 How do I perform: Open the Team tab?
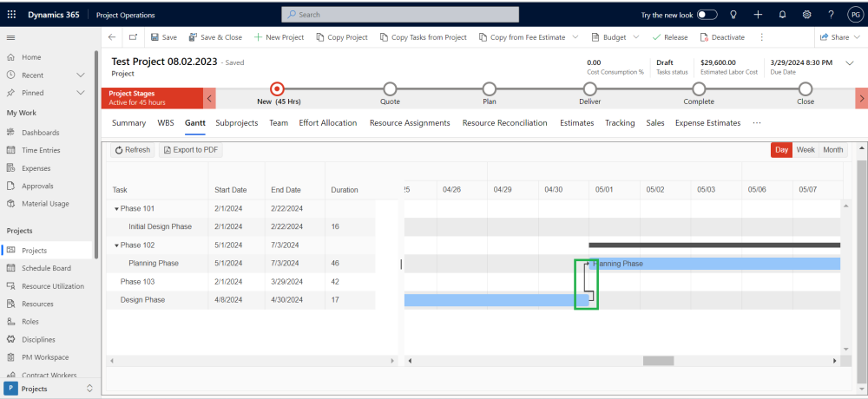point(279,123)
